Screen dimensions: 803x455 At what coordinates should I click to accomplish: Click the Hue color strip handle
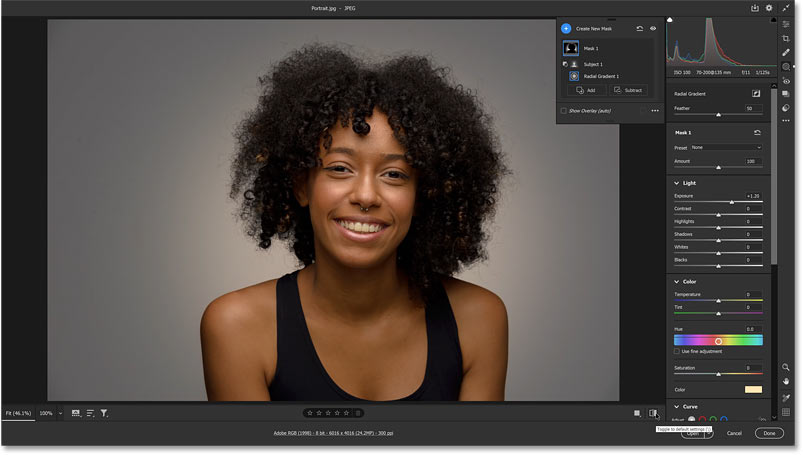(719, 341)
